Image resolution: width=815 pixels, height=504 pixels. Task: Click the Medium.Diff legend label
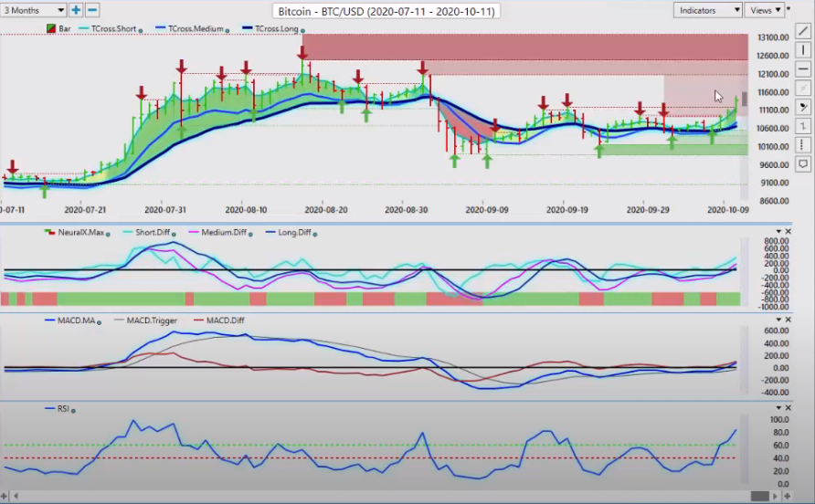point(224,232)
